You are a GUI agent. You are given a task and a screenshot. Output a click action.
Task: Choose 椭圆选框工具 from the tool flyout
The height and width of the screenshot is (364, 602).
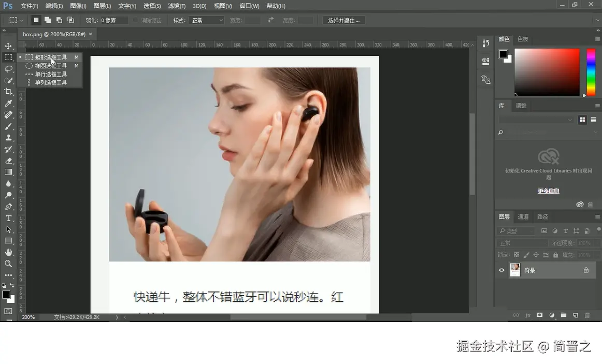pos(49,65)
